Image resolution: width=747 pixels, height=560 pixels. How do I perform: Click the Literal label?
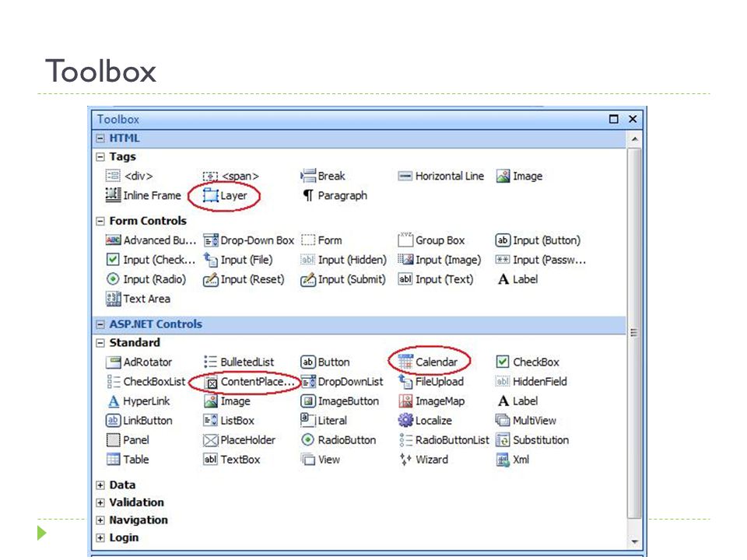(x=332, y=421)
